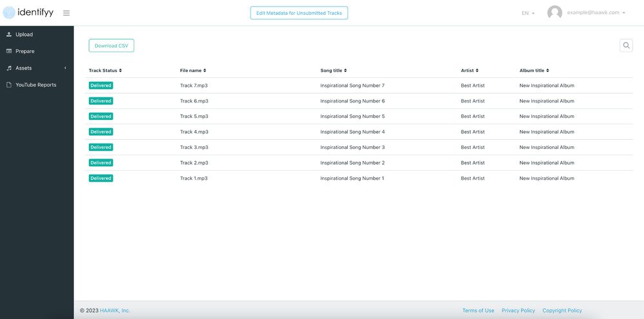Click Edit Metadata for Unsubmitted Tracks button
Image resolution: width=644 pixels, height=319 pixels.
(x=299, y=13)
